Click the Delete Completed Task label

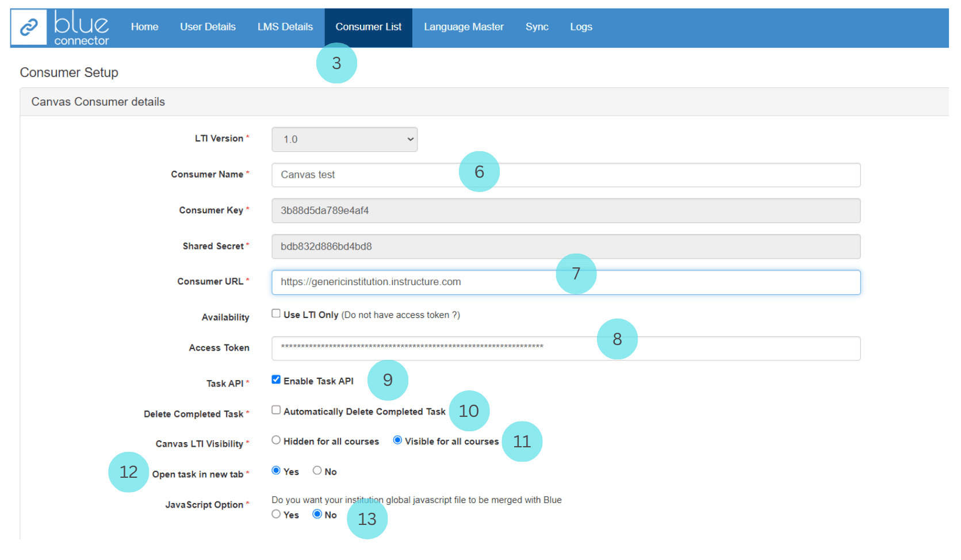[193, 414]
